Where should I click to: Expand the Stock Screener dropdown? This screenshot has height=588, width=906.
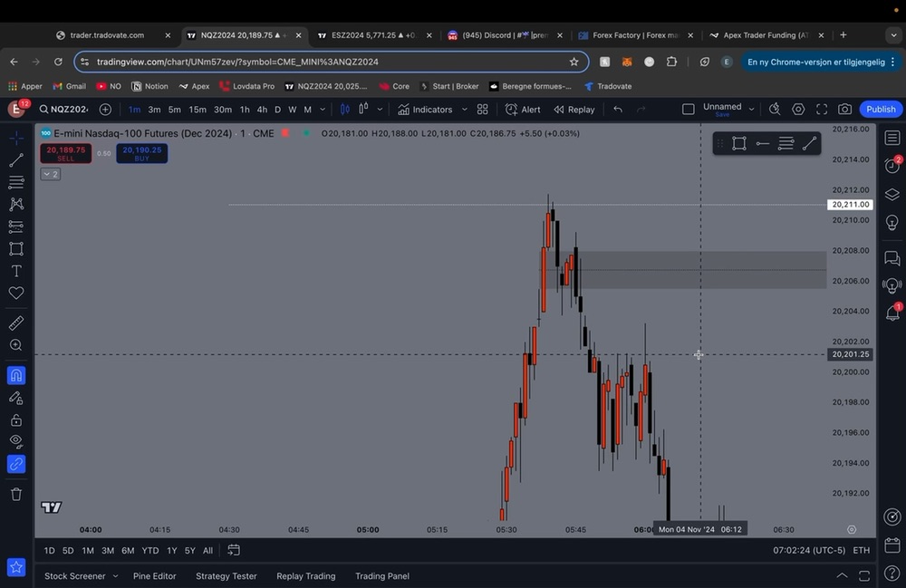tap(115, 576)
